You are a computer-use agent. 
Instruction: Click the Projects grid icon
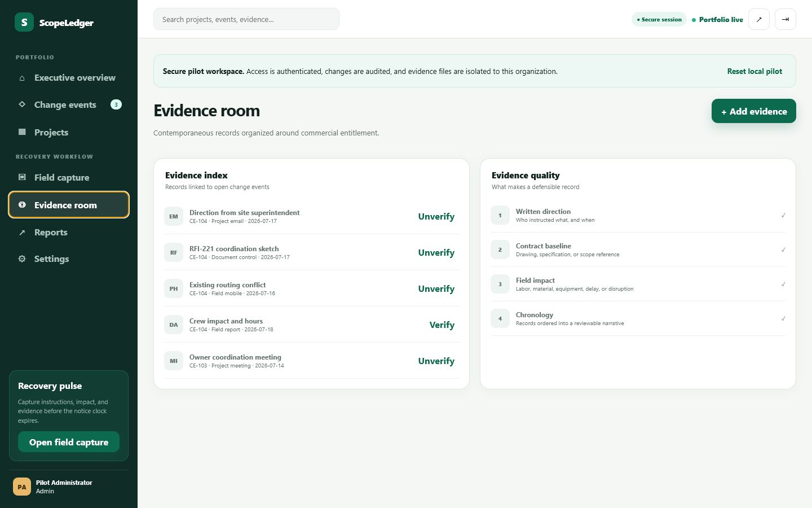22,132
